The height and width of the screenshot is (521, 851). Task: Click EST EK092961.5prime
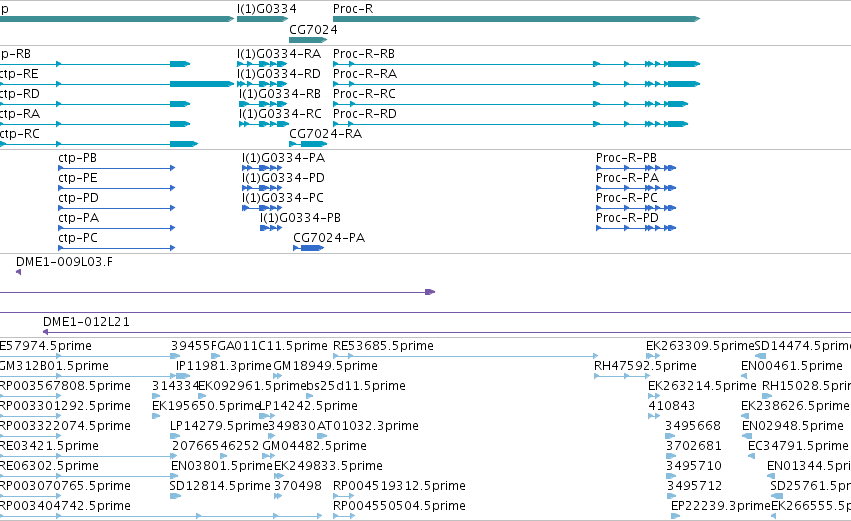coord(252,386)
